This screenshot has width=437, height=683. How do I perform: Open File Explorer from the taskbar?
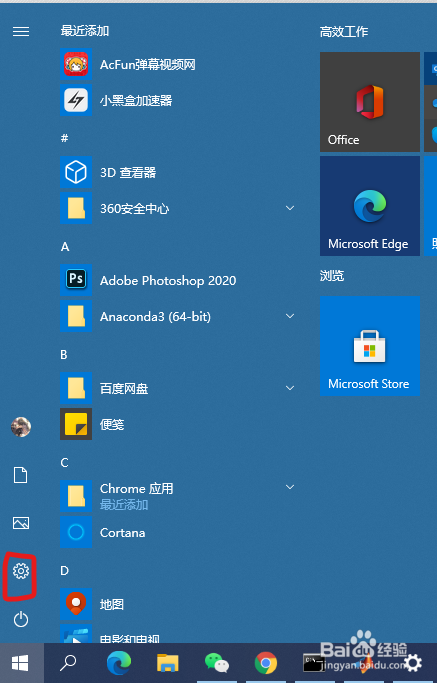coord(168,663)
